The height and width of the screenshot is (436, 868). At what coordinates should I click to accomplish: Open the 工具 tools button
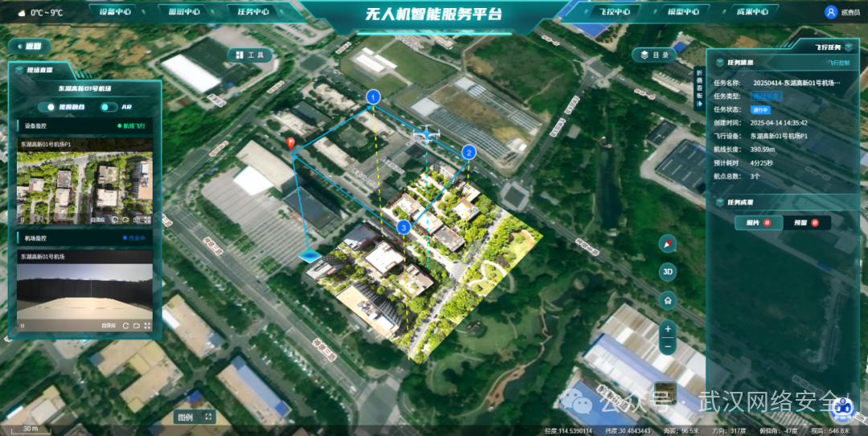pyautogui.click(x=250, y=55)
